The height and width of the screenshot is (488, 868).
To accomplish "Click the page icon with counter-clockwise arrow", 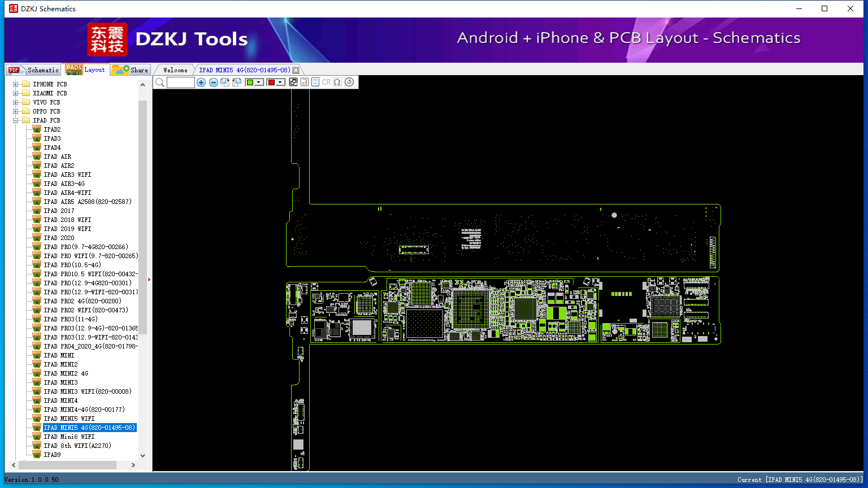I will tap(237, 82).
